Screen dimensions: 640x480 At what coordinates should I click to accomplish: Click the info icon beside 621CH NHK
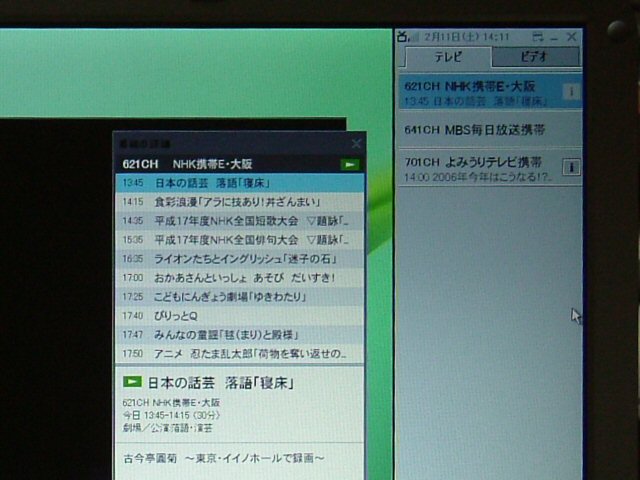pyautogui.click(x=570, y=92)
